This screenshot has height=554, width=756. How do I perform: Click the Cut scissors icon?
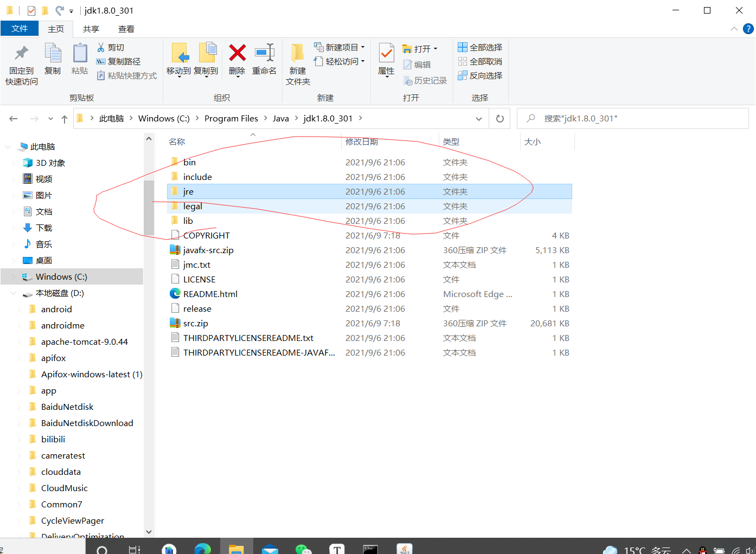pos(101,48)
